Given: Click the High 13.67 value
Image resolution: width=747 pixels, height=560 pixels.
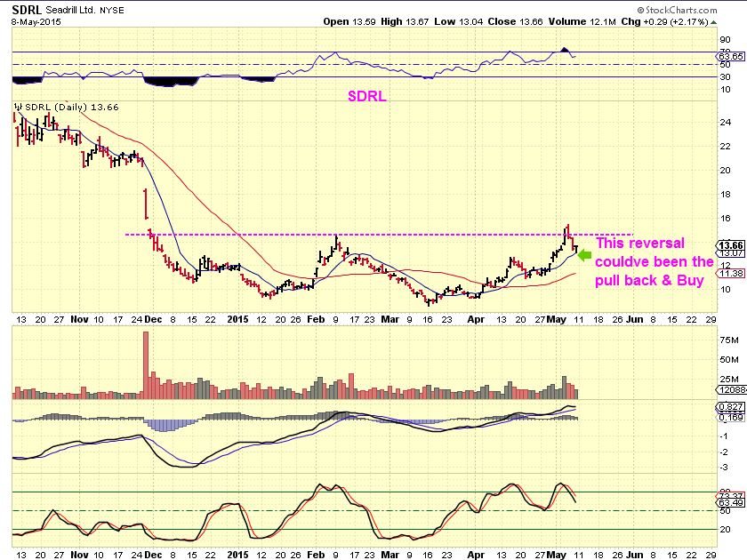Looking at the screenshot, I should click(x=405, y=22).
